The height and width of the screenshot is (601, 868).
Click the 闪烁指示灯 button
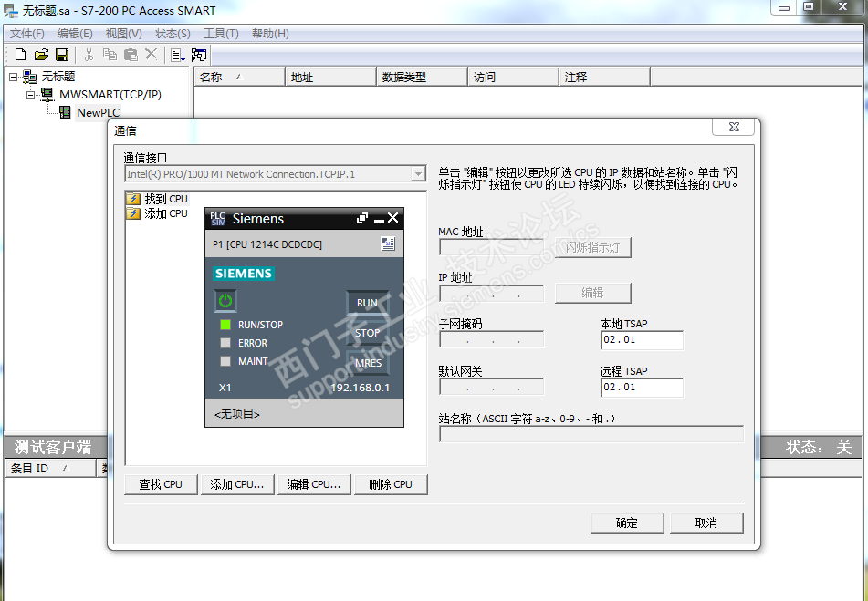tap(593, 247)
